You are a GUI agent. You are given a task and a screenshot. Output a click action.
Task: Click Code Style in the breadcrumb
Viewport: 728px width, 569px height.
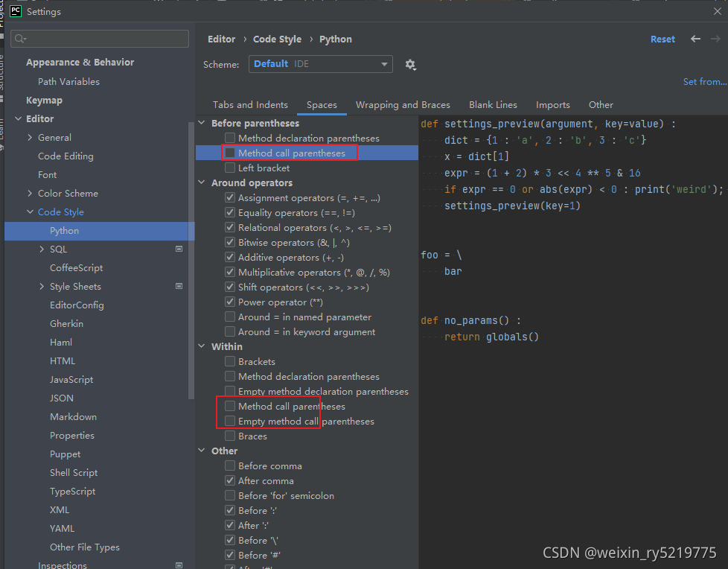(x=277, y=39)
